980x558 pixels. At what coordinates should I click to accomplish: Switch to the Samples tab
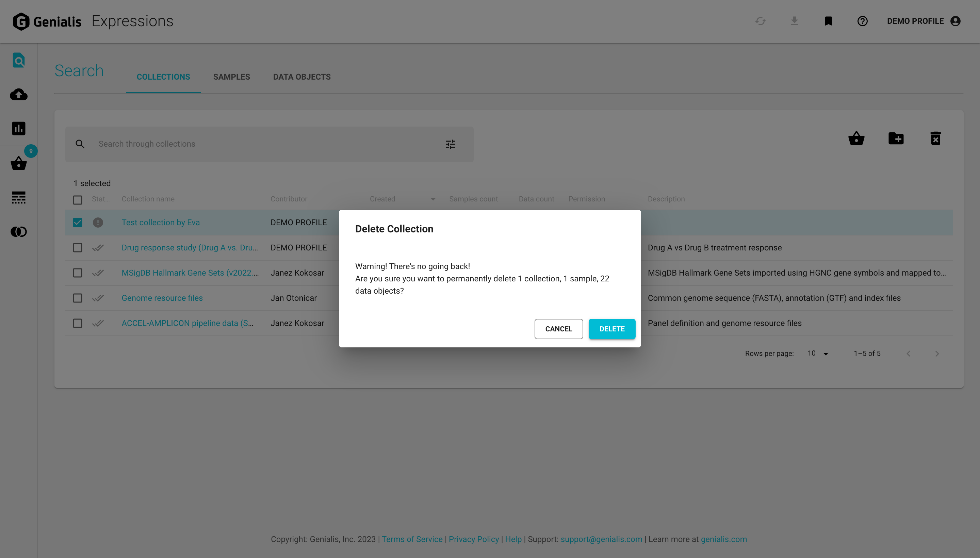(231, 77)
